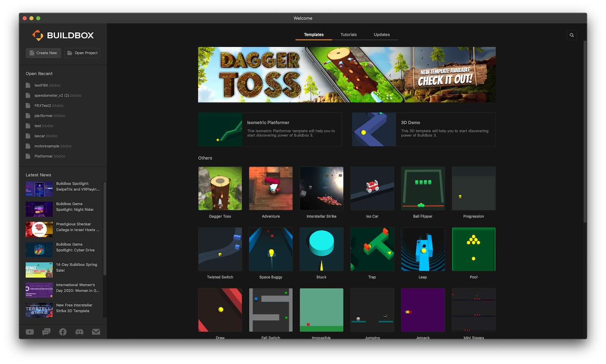
Task: Select the Jumping template thumbnail
Action: (372, 310)
